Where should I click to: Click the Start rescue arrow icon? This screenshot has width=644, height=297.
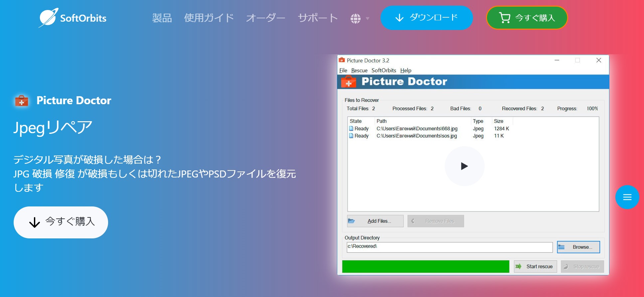(518, 266)
